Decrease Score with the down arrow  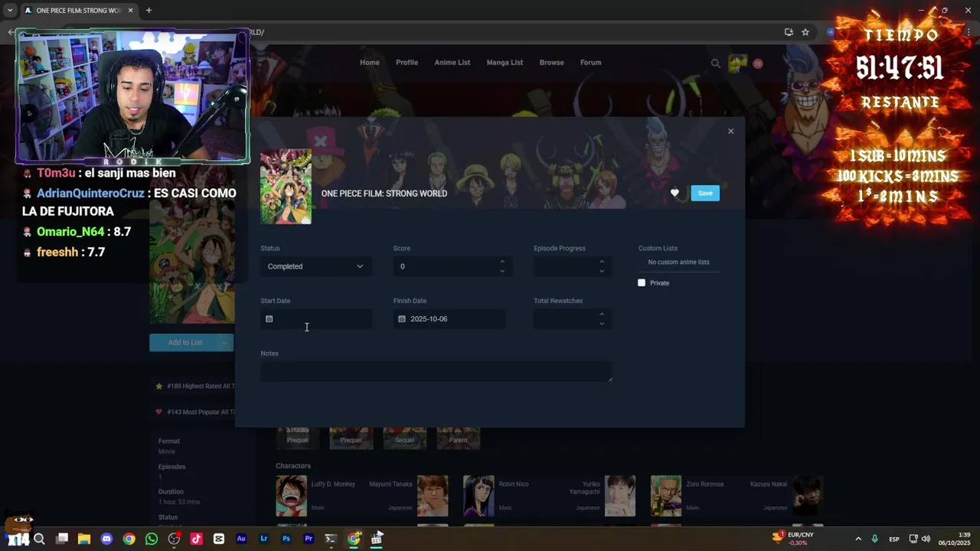502,271
